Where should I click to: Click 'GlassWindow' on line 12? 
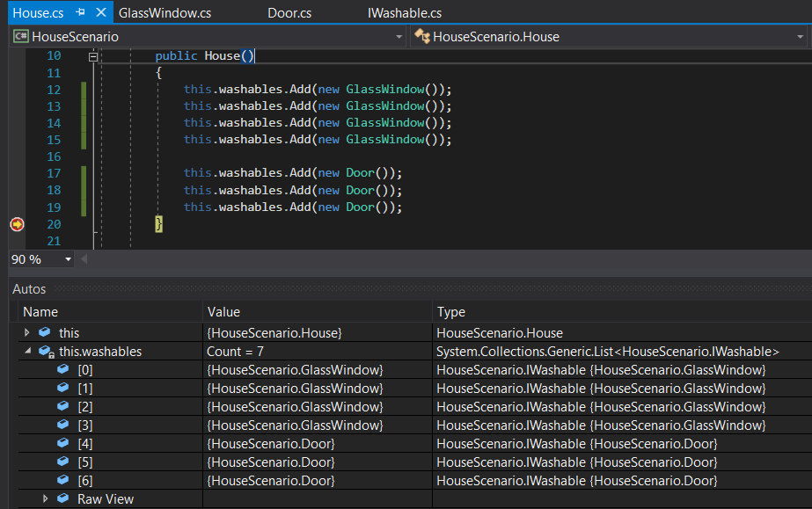coord(385,89)
